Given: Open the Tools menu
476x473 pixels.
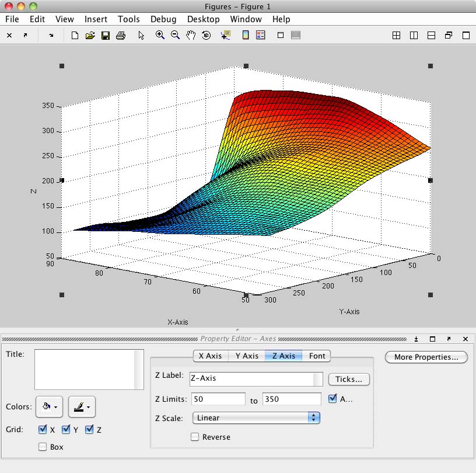Looking at the screenshot, I should pyautogui.click(x=129, y=19).
